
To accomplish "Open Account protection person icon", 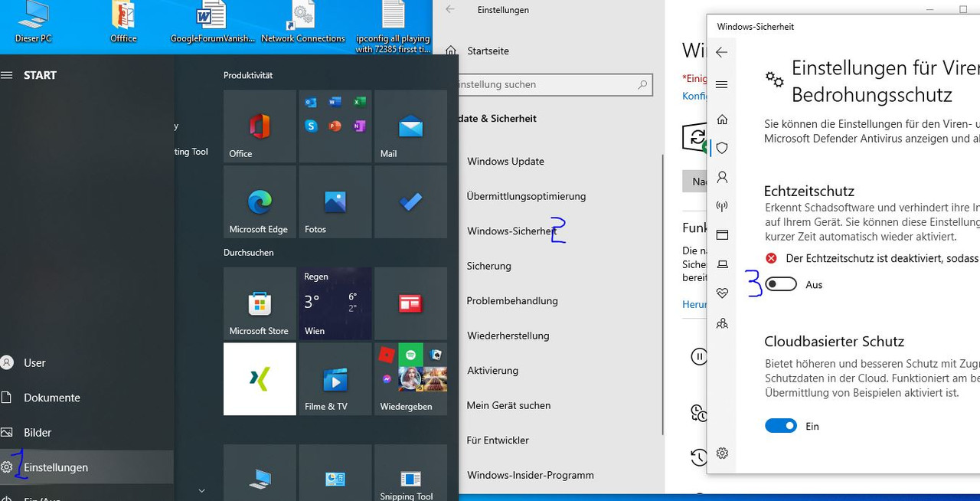I will point(722,177).
